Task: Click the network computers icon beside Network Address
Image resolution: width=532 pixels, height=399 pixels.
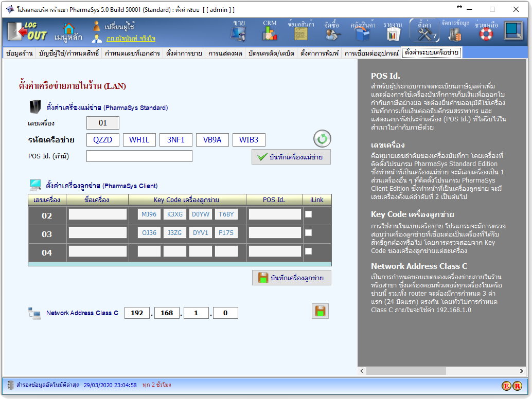Action: 34,313
